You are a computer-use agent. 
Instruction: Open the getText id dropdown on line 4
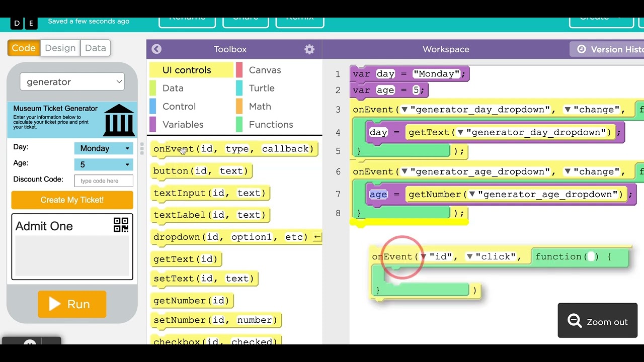[x=460, y=132]
